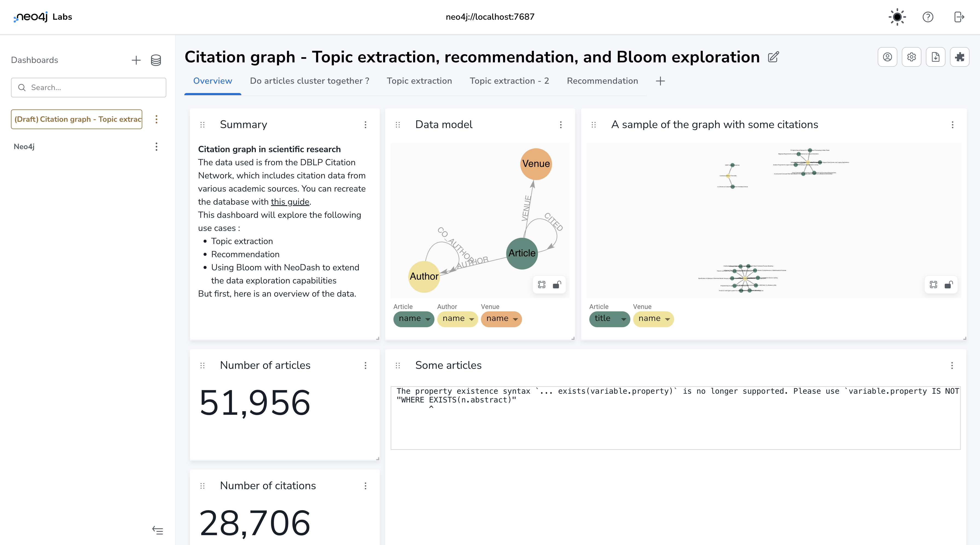Click the three-dot menu on Summary card
Screen dimensions: 980x545
coord(366,124)
